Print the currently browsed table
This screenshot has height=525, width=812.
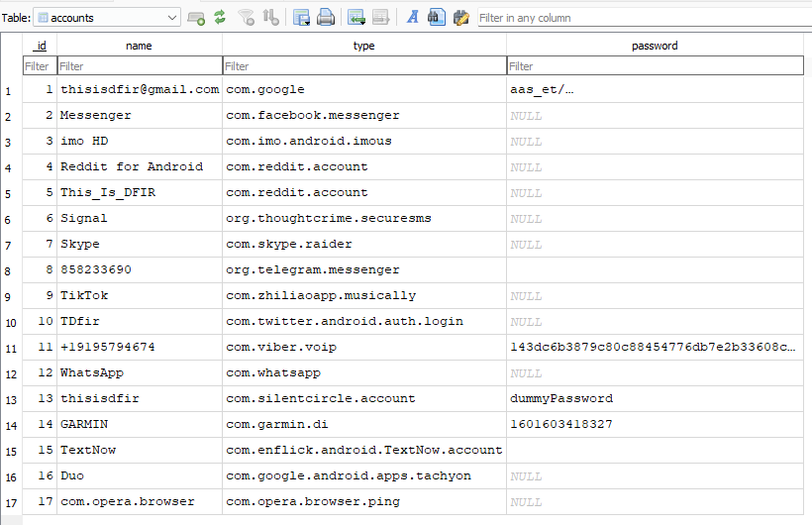326,18
